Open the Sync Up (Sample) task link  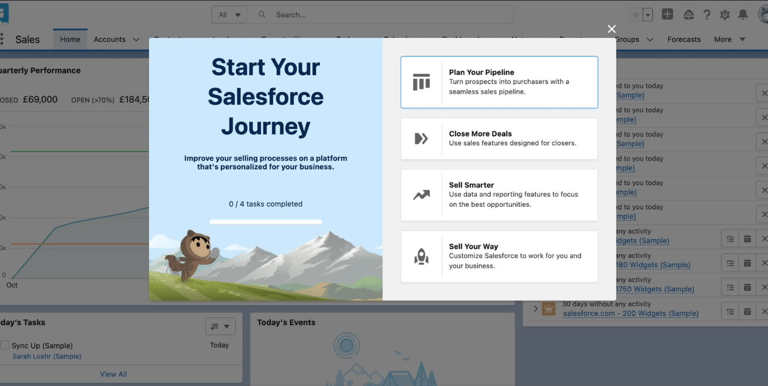(42, 345)
